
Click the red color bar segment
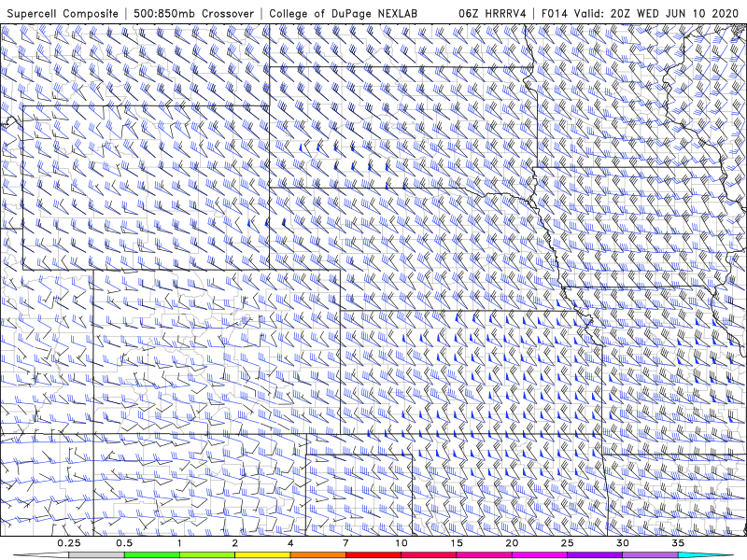pos(373,555)
